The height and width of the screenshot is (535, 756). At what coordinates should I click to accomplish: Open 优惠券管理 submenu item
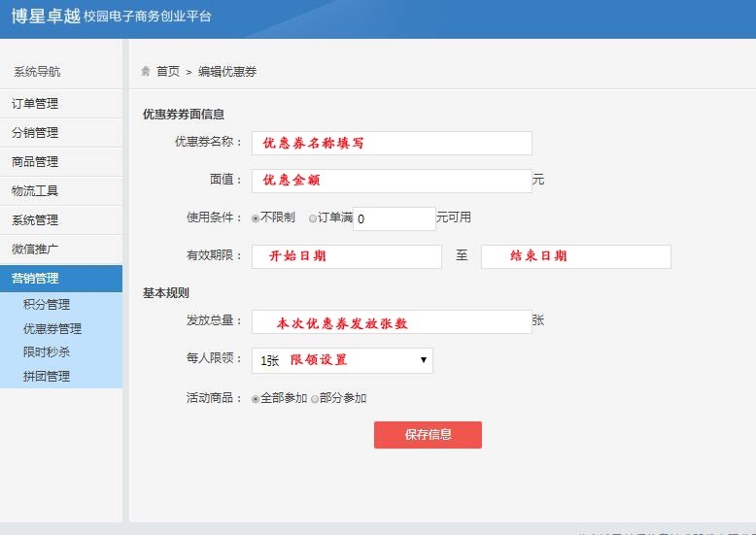coord(52,329)
